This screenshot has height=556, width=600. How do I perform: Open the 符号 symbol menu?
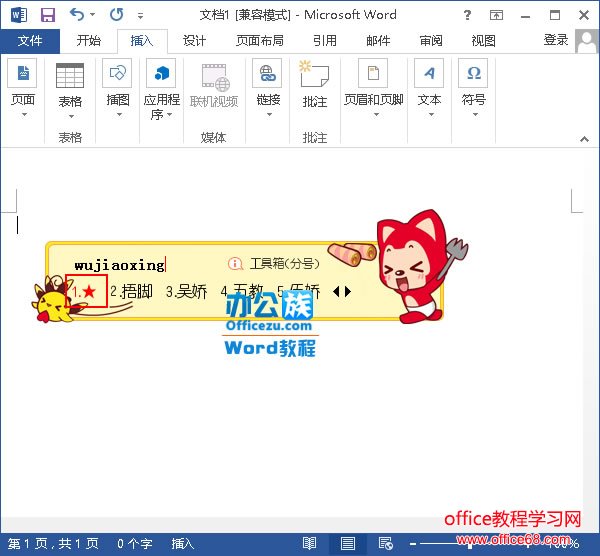(474, 89)
